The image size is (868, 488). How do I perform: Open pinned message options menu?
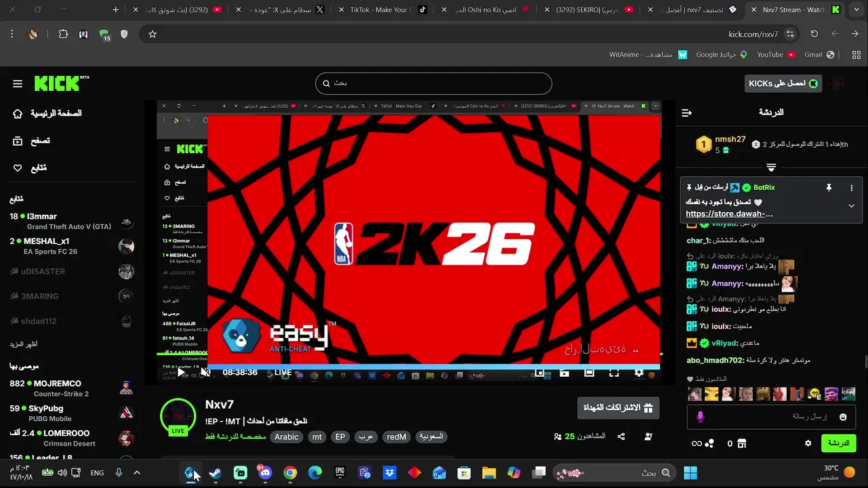tap(852, 188)
